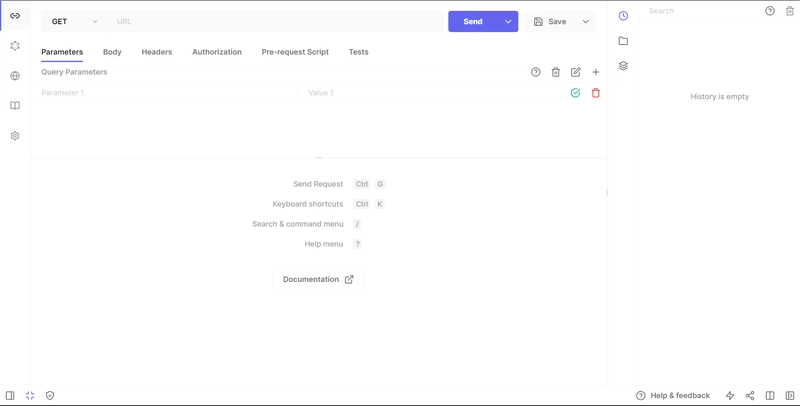Open the GET method dropdown
The image size is (800, 406).
click(75, 21)
